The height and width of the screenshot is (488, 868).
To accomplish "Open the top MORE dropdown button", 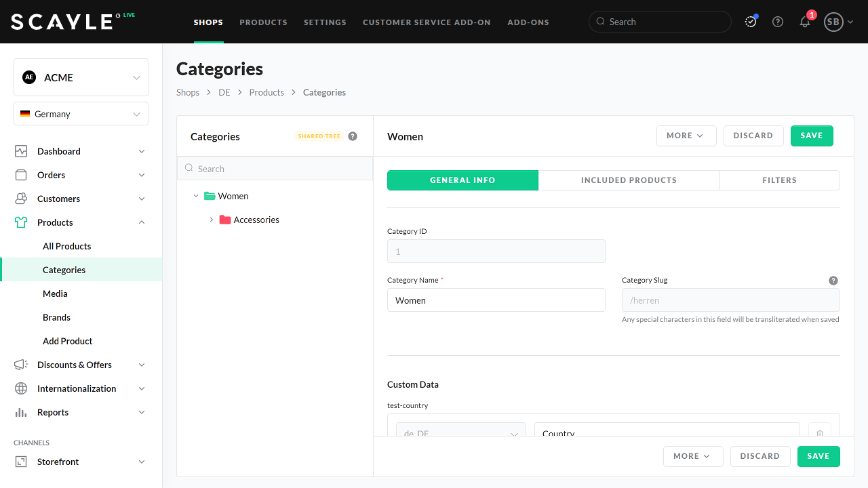I will tap(686, 136).
